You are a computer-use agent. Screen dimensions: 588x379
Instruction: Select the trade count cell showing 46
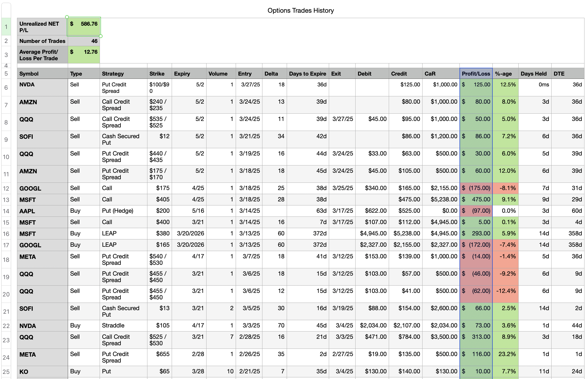(x=84, y=41)
